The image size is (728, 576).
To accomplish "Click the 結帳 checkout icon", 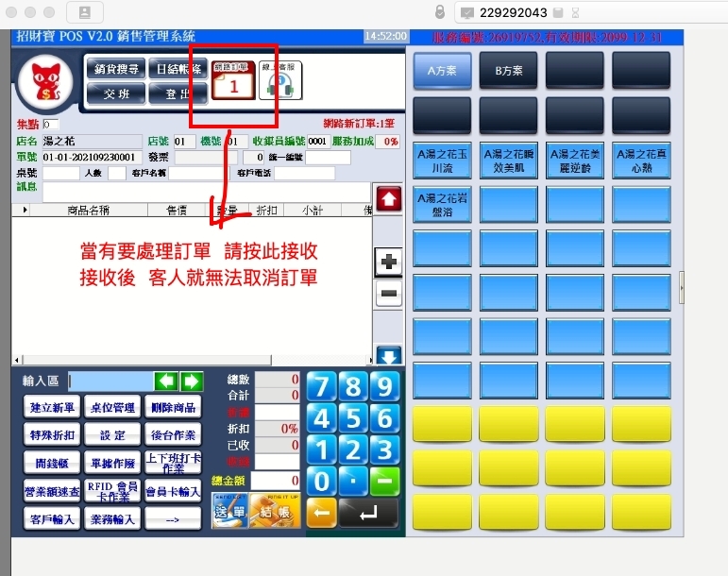I will [275, 511].
